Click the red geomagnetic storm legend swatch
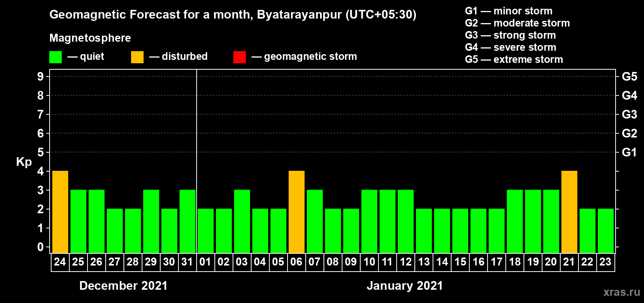Screen dimensions: 644x303 tap(240, 57)
